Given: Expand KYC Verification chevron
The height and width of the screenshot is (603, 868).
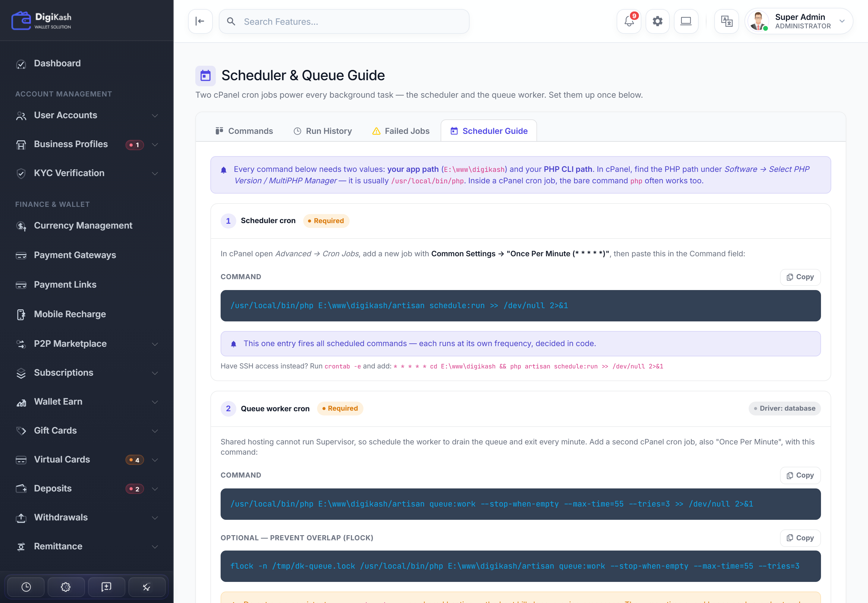Looking at the screenshot, I should point(155,173).
